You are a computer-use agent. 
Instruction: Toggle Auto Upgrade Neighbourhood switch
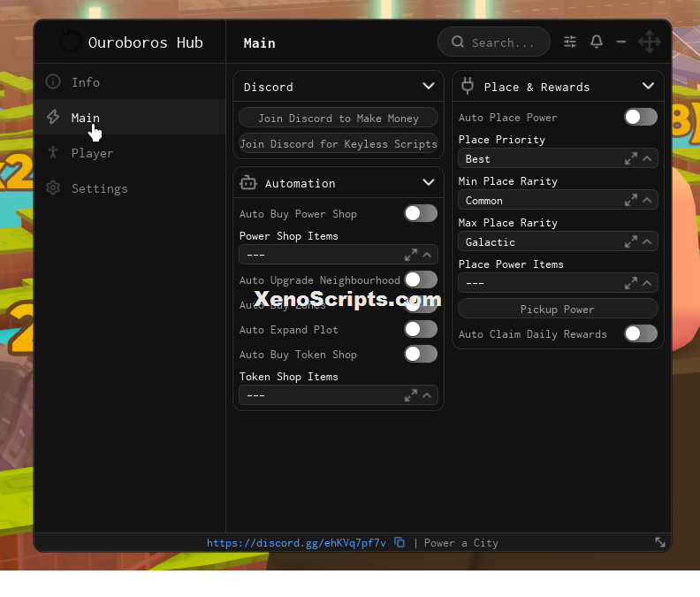[x=421, y=279]
